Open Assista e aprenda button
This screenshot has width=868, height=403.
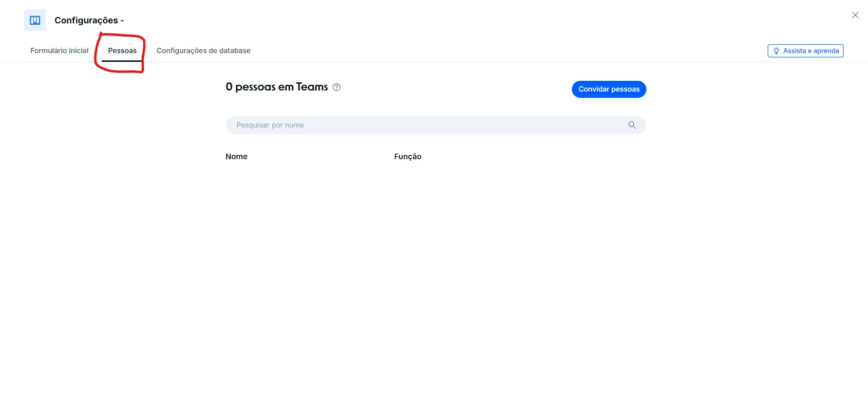tap(806, 51)
